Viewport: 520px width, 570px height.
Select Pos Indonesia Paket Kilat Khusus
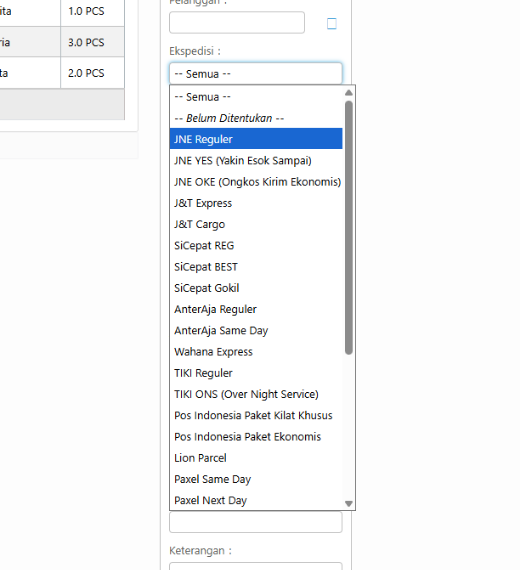coord(256,416)
